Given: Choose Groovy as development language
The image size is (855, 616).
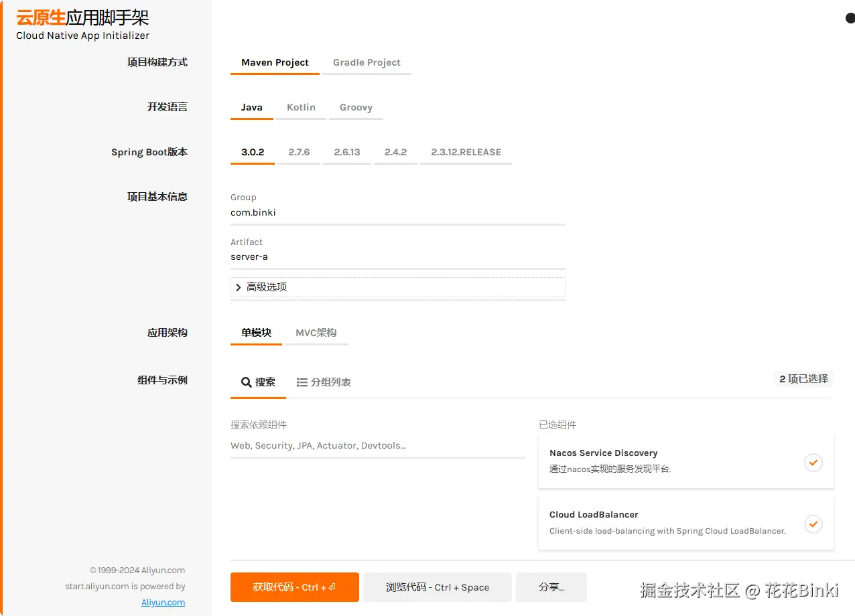Looking at the screenshot, I should point(356,108).
